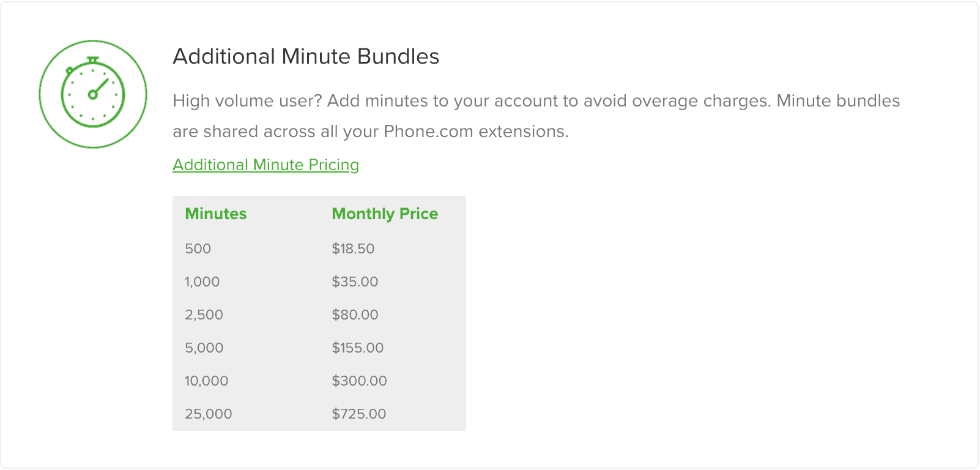Click the 1,000 minutes entry
The width and height of the screenshot is (980, 470).
[202, 282]
